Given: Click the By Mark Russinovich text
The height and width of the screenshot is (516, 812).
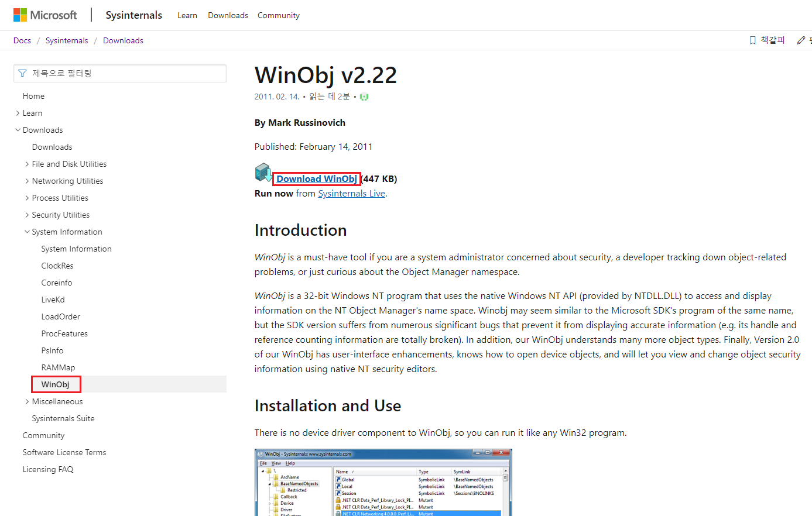Looking at the screenshot, I should (x=300, y=123).
